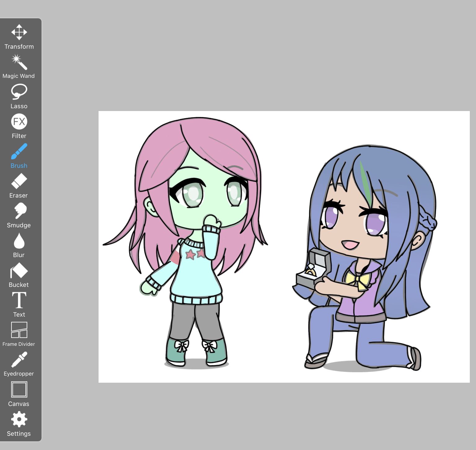Click the ring box on the canvas
The height and width of the screenshot is (450, 476).
[313, 268]
